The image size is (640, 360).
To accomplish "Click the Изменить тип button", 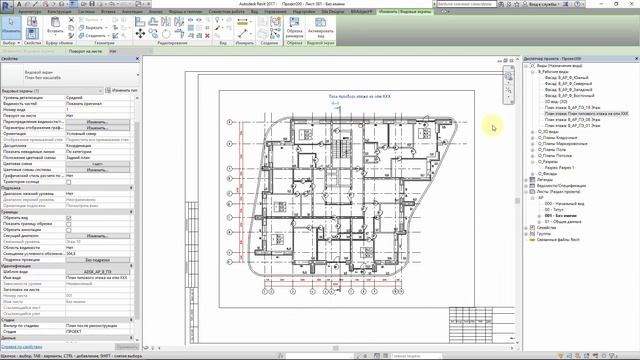I will (121, 90).
